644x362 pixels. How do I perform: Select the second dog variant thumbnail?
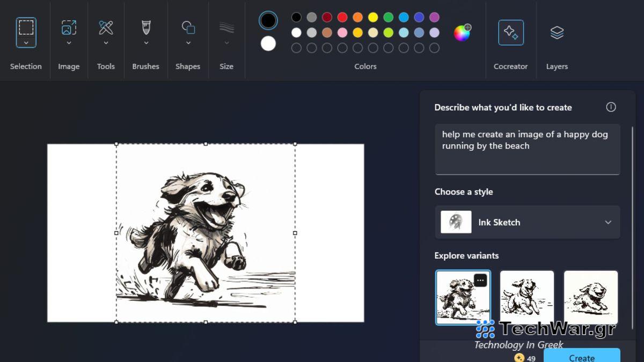pos(527,297)
